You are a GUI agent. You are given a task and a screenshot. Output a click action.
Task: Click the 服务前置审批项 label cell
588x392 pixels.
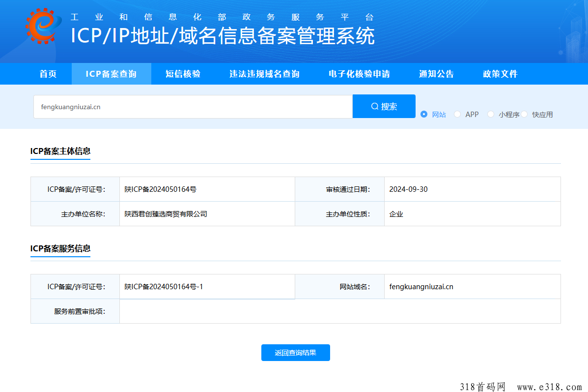click(x=75, y=311)
